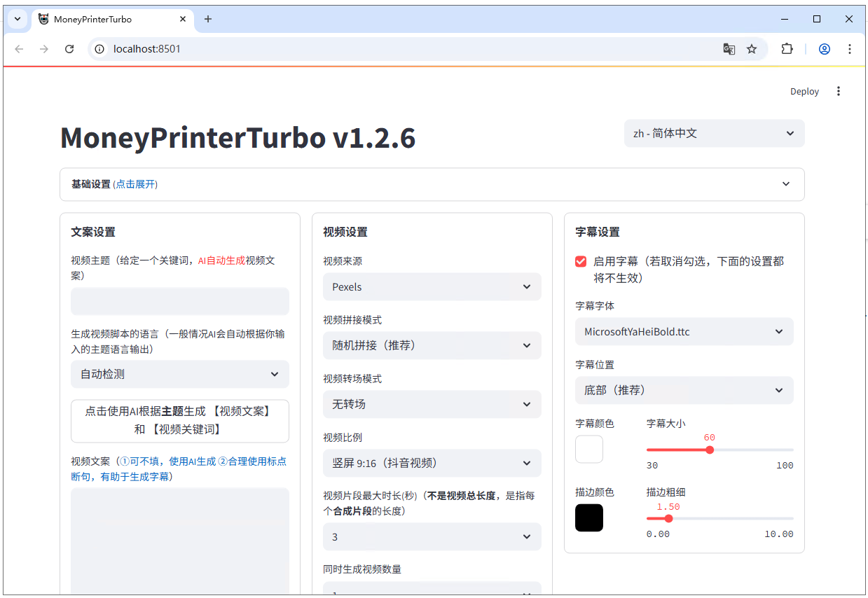This screenshot has width=868, height=598.
Task: Open a new browser tab
Action: (x=207, y=19)
